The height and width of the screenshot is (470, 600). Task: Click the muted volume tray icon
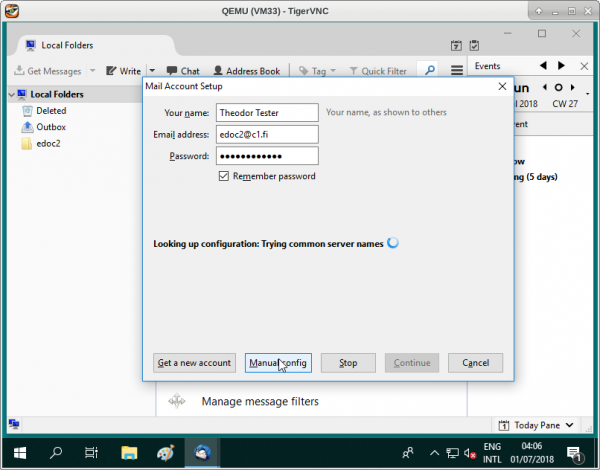click(470, 454)
